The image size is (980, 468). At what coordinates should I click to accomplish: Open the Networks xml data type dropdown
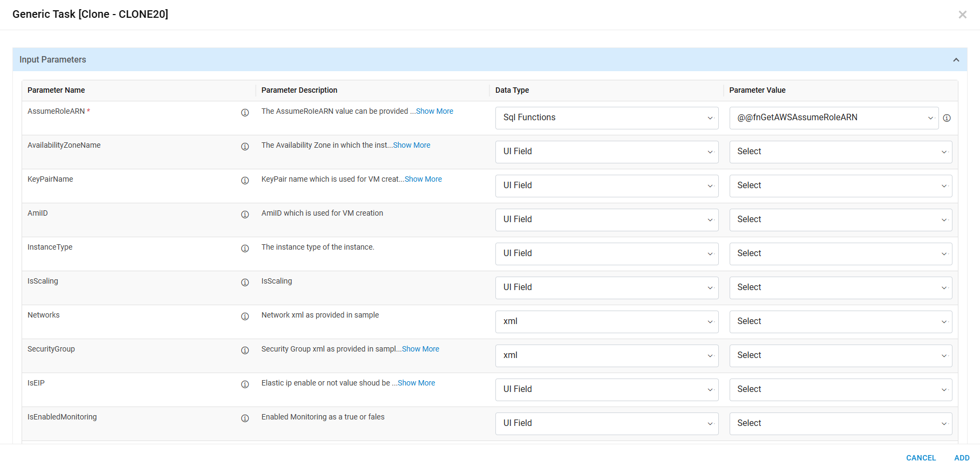[607, 322]
